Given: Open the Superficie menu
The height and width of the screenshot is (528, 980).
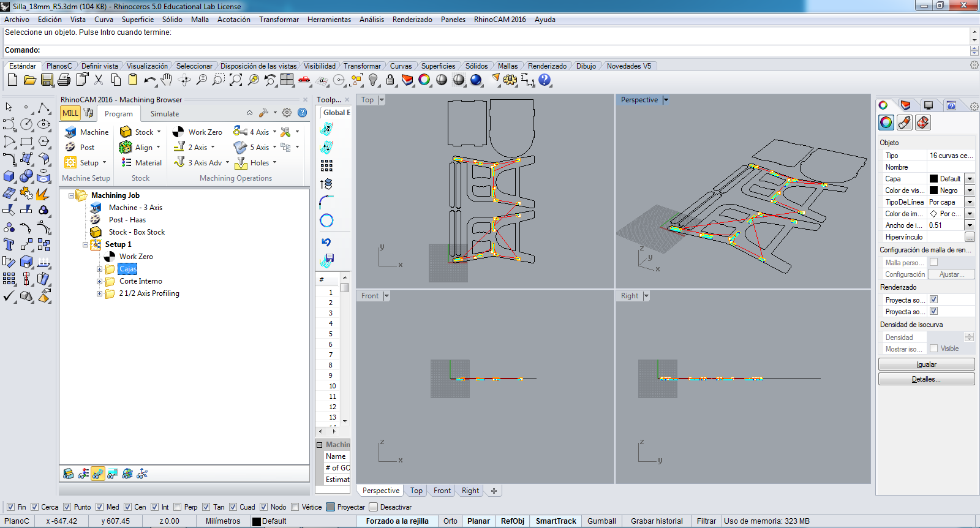Looking at the screenshot, I should (x=137, y=20).
